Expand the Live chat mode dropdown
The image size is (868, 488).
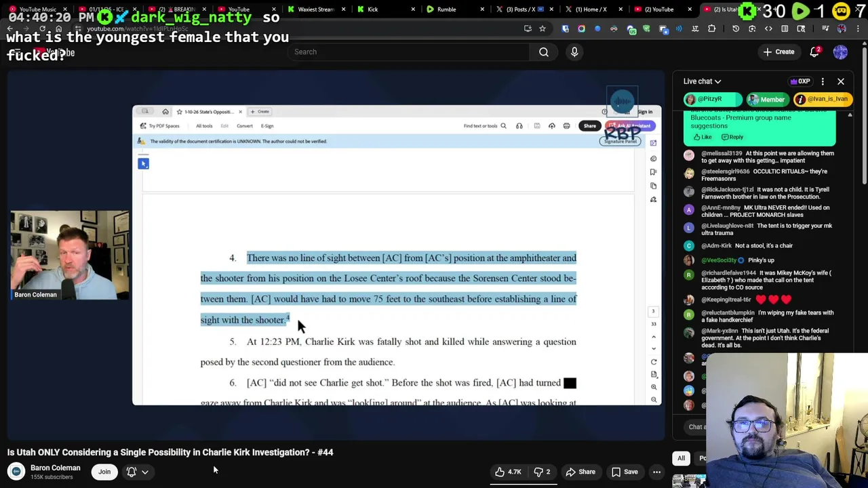tap(702, 81)
